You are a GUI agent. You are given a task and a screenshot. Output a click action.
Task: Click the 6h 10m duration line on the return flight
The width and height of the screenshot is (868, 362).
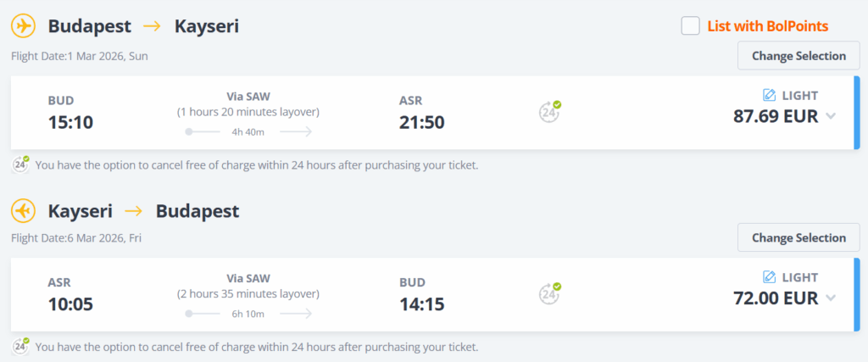click(248, 314)
